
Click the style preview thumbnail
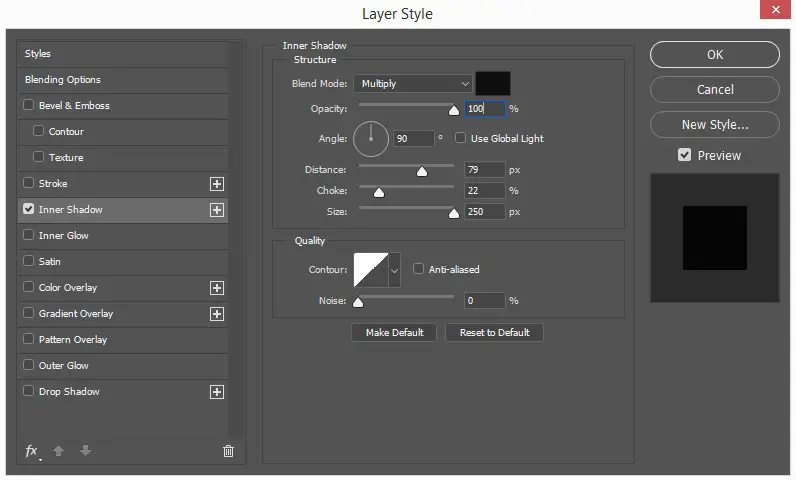point(715,238)
